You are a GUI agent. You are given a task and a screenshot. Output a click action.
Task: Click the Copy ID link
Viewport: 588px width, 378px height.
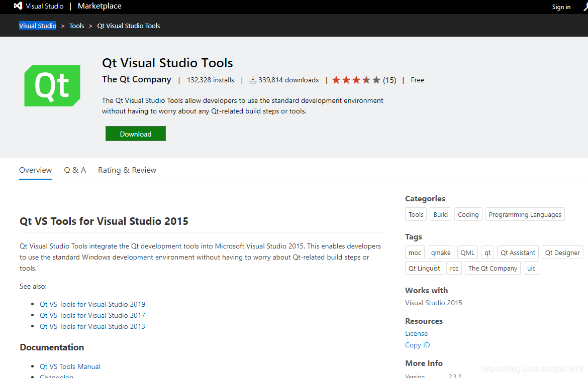pyautogui.click(x=417, y=345)
